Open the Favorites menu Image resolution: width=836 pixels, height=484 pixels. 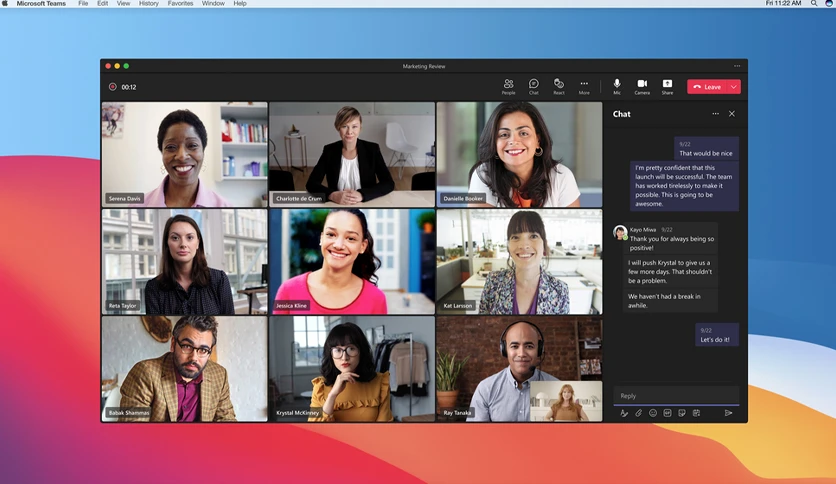coord(180,3)
